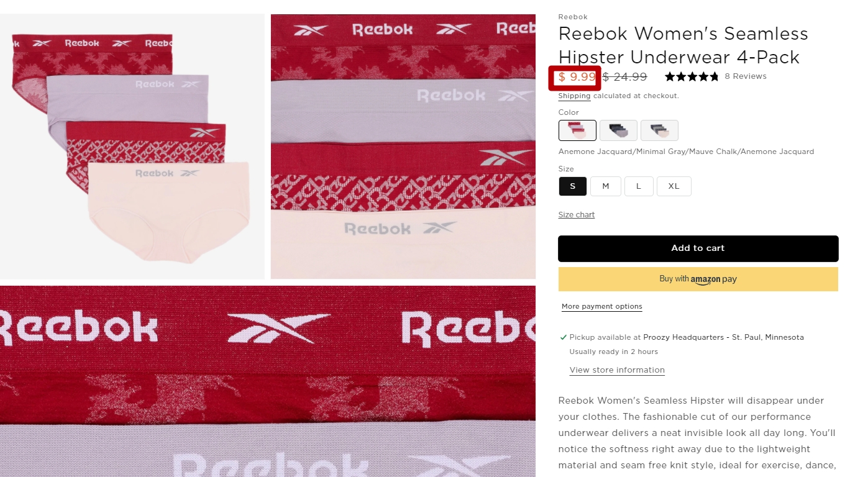
Task: Open the Size chart link
Action: pos(577,215)
